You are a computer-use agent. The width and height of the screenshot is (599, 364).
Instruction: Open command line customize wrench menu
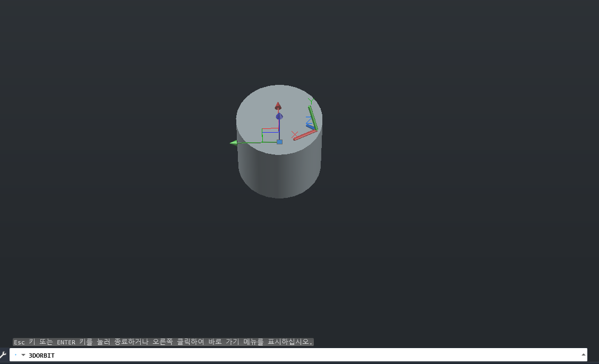[x=3, y=355]
